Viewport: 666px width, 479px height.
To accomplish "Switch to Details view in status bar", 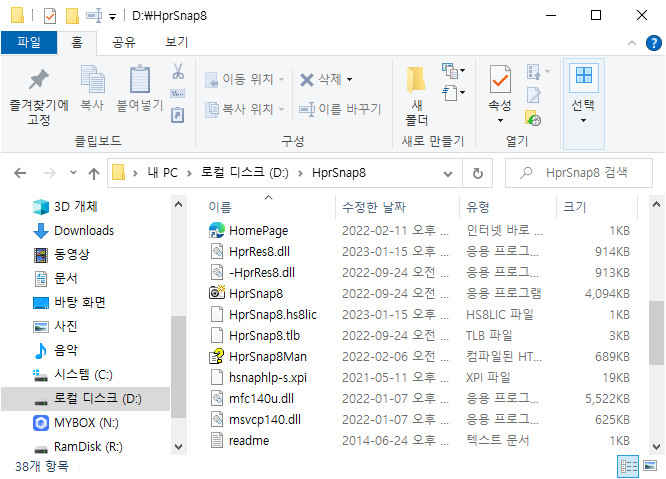I will pyautogui.click(x=628, y=467).
